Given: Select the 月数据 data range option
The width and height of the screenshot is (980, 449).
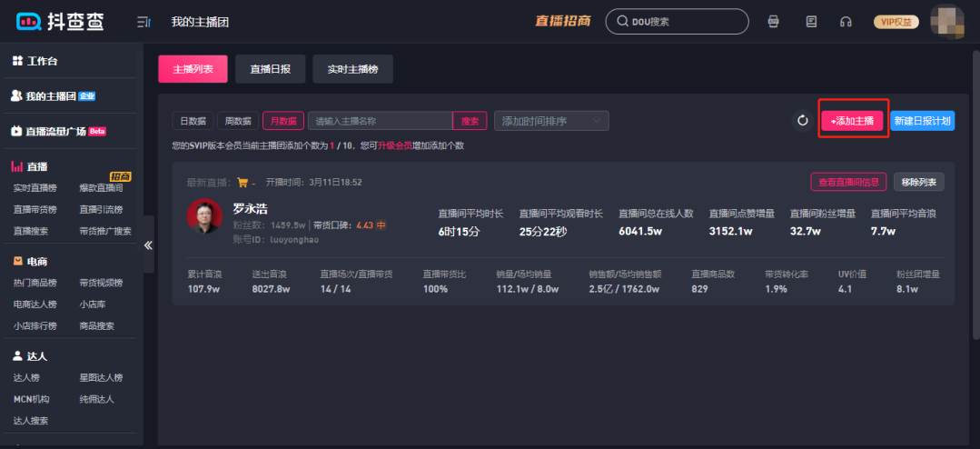Looking at the screenshot, I should coord(283,121).
